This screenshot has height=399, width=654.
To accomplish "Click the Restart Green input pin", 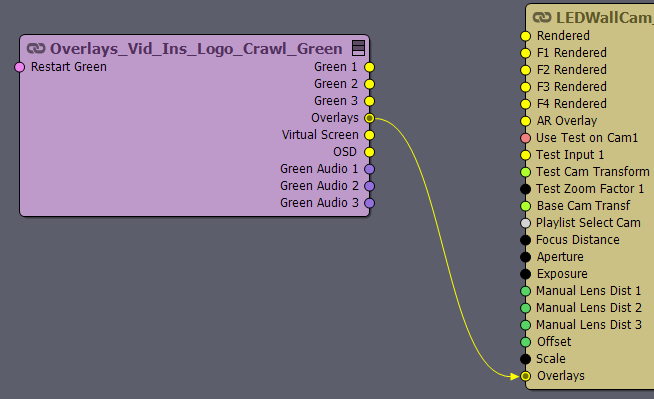I will pos(20,67).
